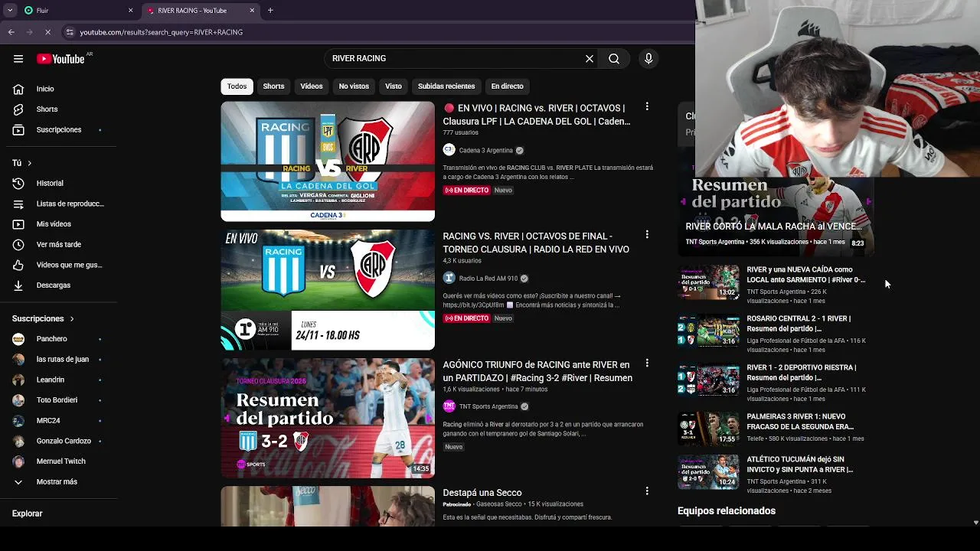Open EN VIVO RACING vs. RIVER title
This screenshot has height=551, width=980.
click(537, 115)
